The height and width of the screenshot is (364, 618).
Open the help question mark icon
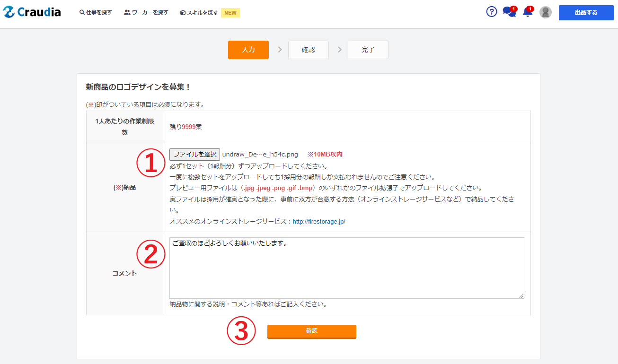[x=492, y=12]
